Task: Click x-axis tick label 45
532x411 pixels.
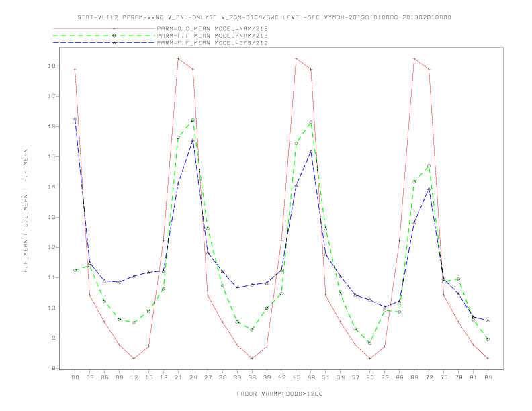Action: click(296, 377)
